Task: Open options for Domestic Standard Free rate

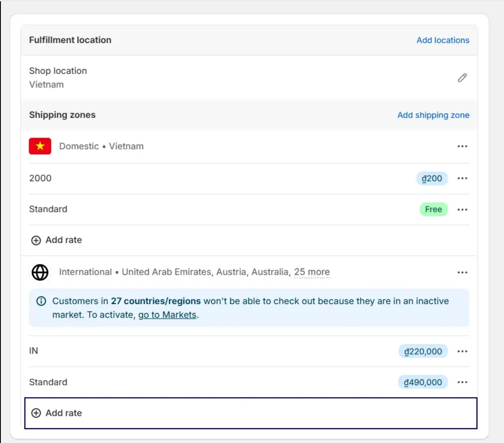Action: 462,209
